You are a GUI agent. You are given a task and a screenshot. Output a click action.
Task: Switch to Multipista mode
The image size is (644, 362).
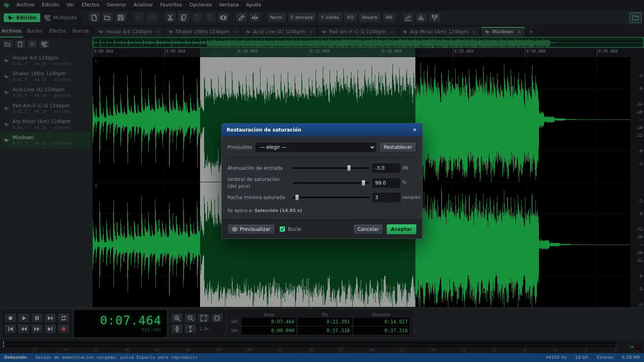60,18
